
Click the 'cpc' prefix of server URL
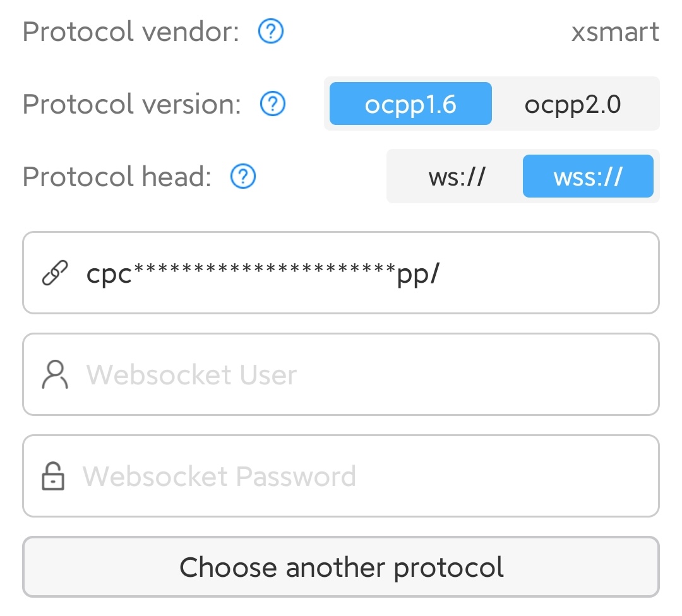coord(109,275)
